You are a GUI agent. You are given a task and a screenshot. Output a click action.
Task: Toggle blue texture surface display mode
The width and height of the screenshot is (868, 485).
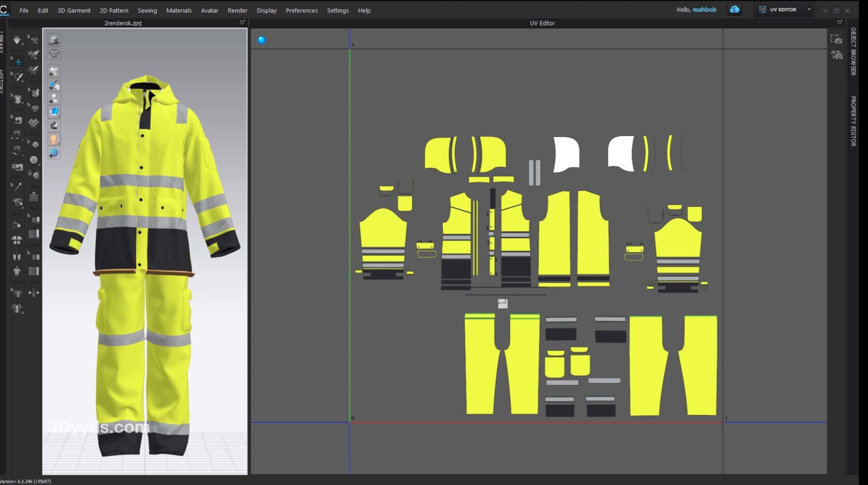point(54,112)
